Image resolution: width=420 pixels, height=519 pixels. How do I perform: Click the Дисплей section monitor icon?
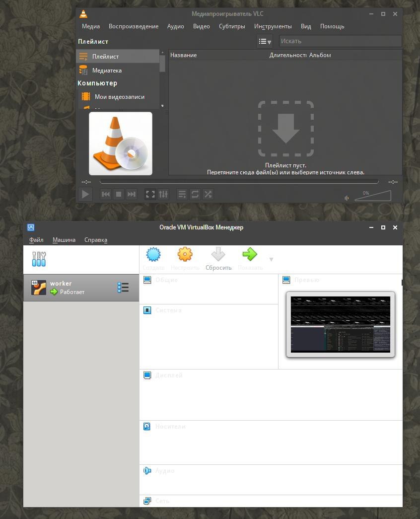click(x=147, y=375)
